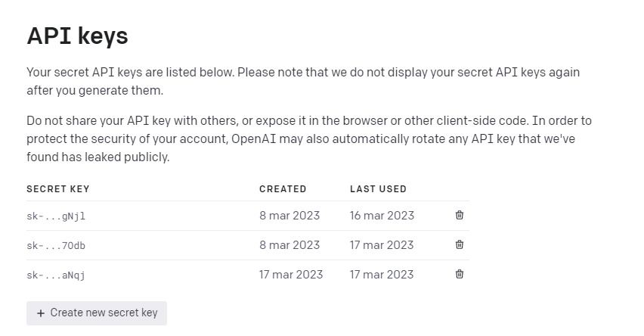Click the last used date of sk-...7Odb
The width and height of the screenshot is (644, 336).
point(382,245)
